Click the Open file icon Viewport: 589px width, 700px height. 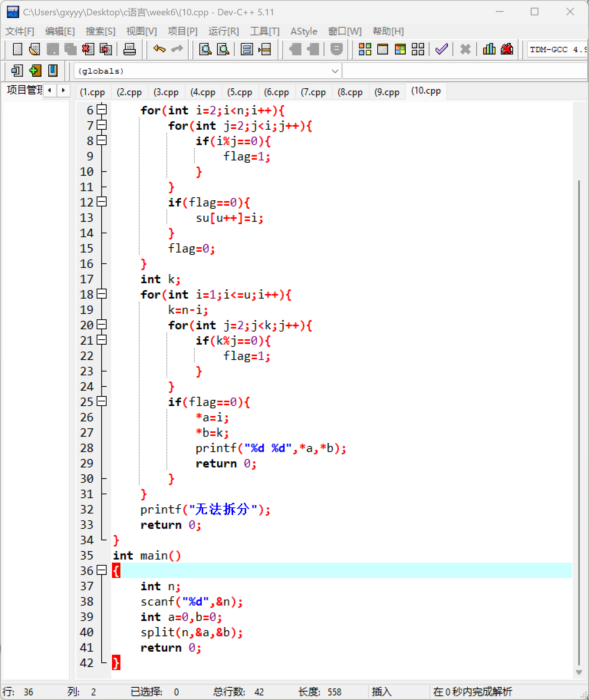(35, 49)
